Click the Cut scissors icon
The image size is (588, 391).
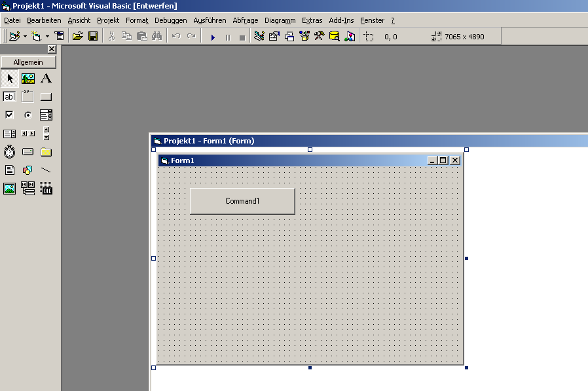(x=111, y=37)
